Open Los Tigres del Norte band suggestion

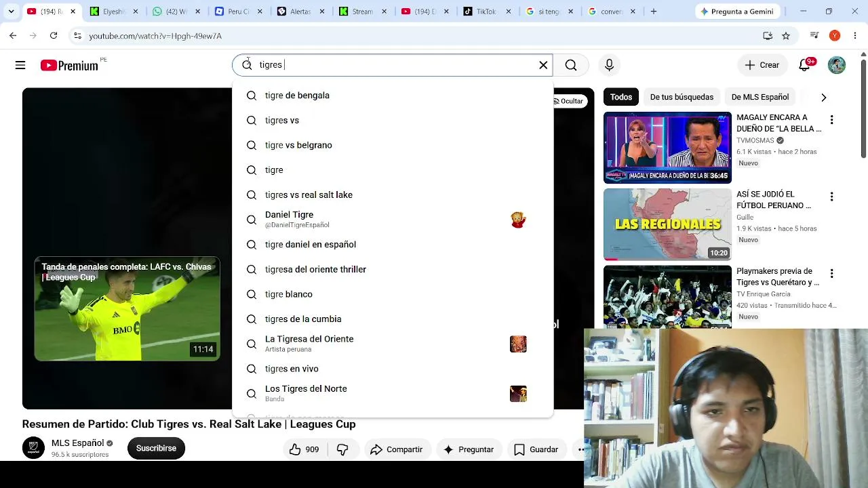coord(393,394)
